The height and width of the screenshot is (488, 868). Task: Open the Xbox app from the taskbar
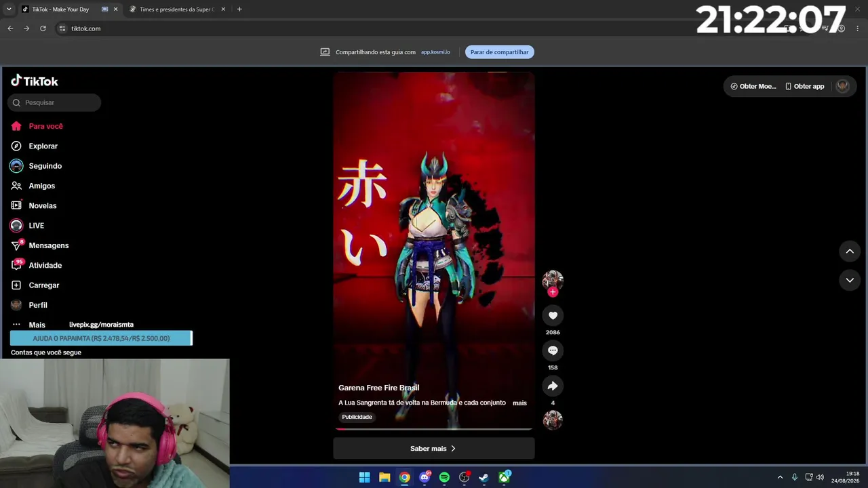pyautogui.click(x=505, y=477)
